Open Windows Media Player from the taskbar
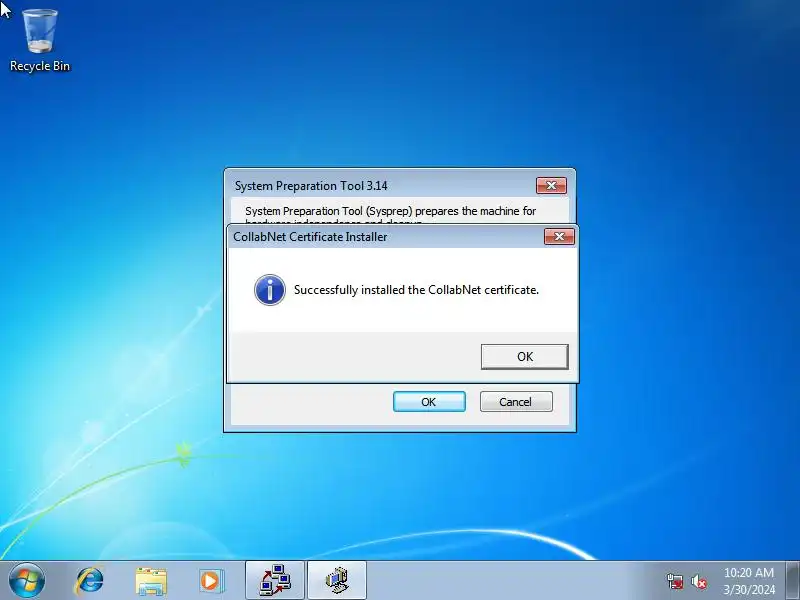Image resolution: width=800 pixels, height=600 pixels. pos(211,581)
